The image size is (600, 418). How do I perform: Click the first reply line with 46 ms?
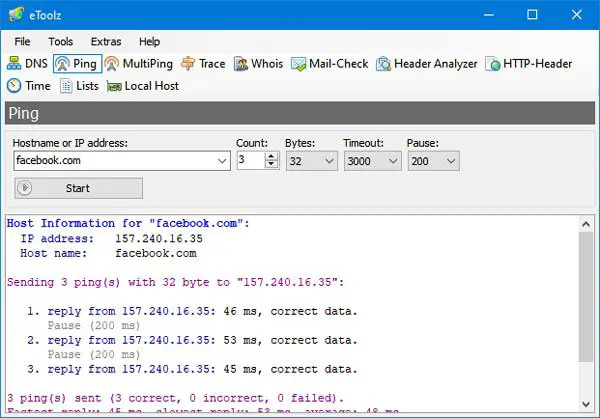192,311
